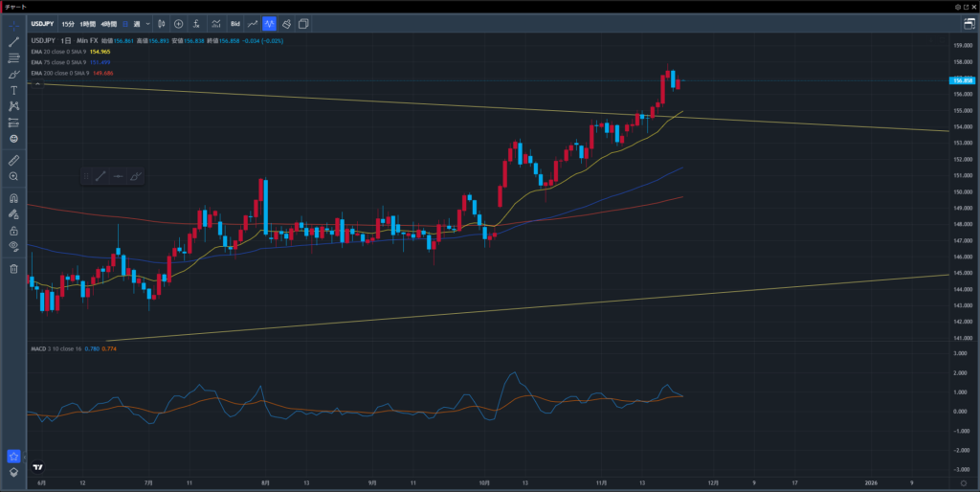Activate the zoom in tool

[x=13, y=177]
